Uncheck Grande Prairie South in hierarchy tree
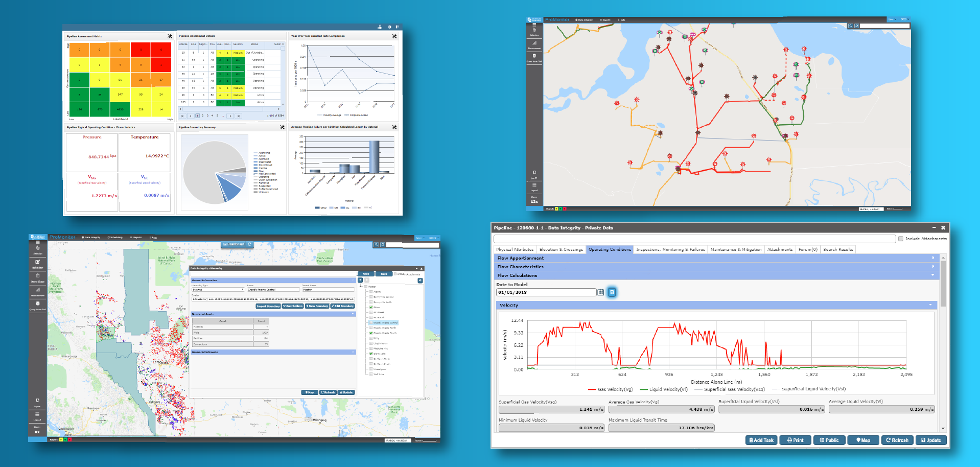980x467 pixels. coord(371,333)
